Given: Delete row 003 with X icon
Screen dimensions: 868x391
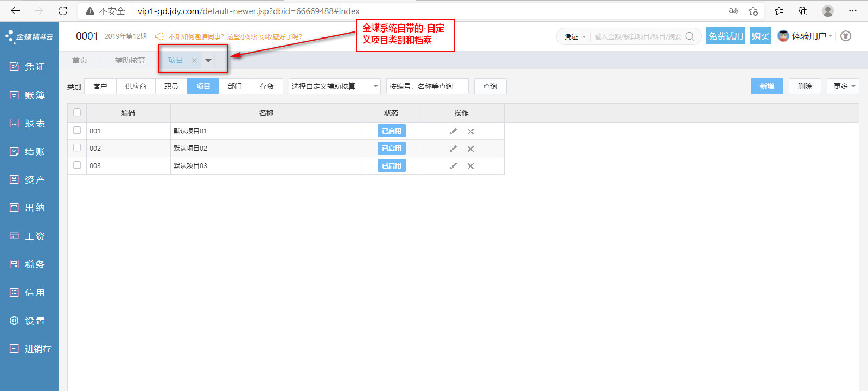Looking at the screenshot, I should tap(470, 166).
